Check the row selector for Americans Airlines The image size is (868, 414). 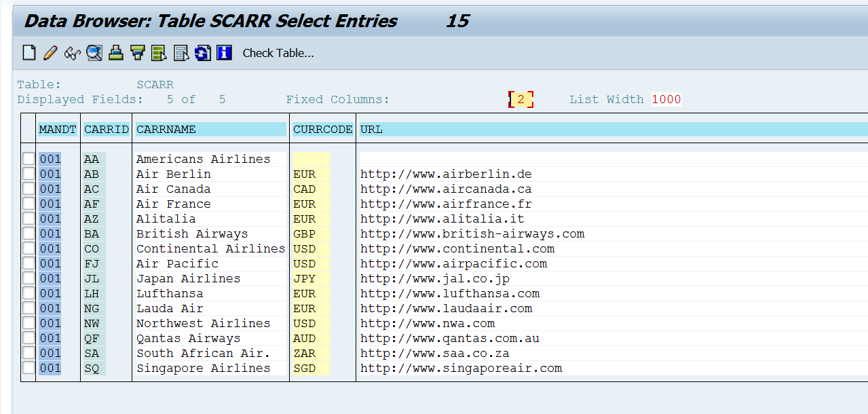[28, 158]
